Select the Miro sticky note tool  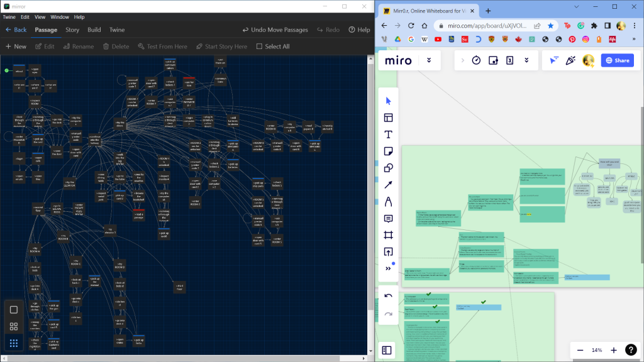click(388, 151)
